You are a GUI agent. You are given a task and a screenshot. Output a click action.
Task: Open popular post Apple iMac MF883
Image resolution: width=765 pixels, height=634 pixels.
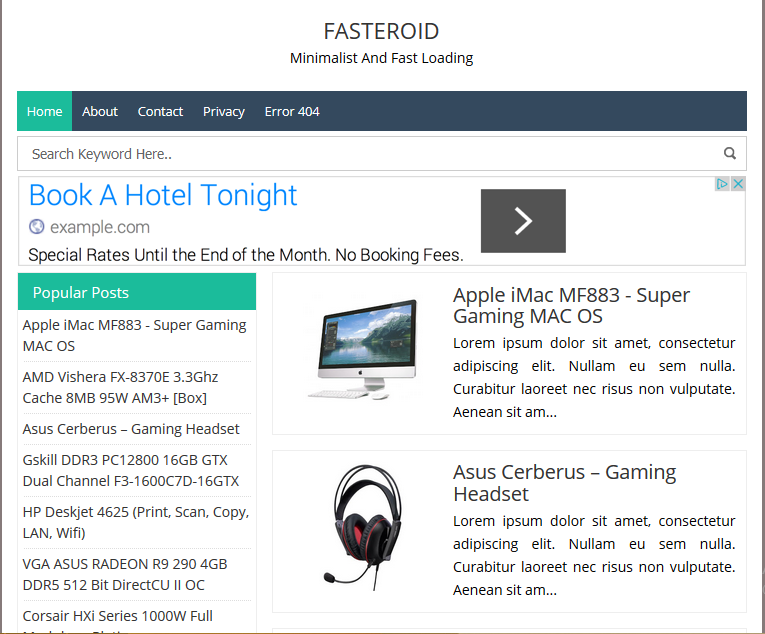click(x=135, y=335)
